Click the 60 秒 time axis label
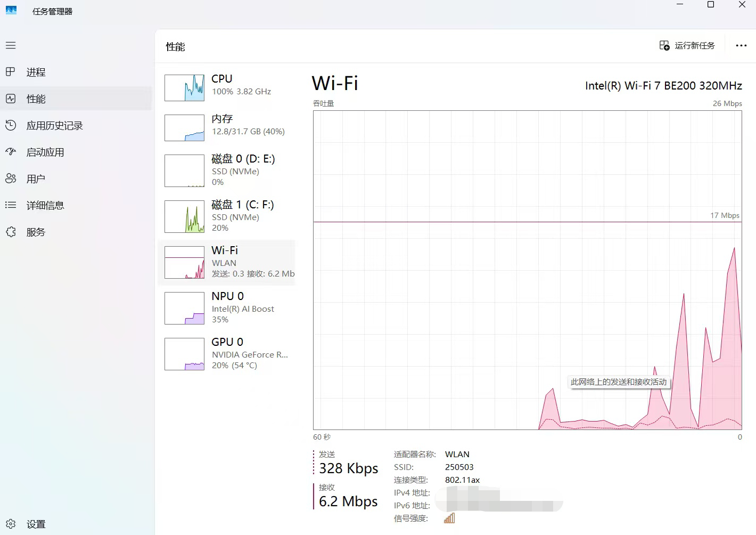 coord(322,437)
